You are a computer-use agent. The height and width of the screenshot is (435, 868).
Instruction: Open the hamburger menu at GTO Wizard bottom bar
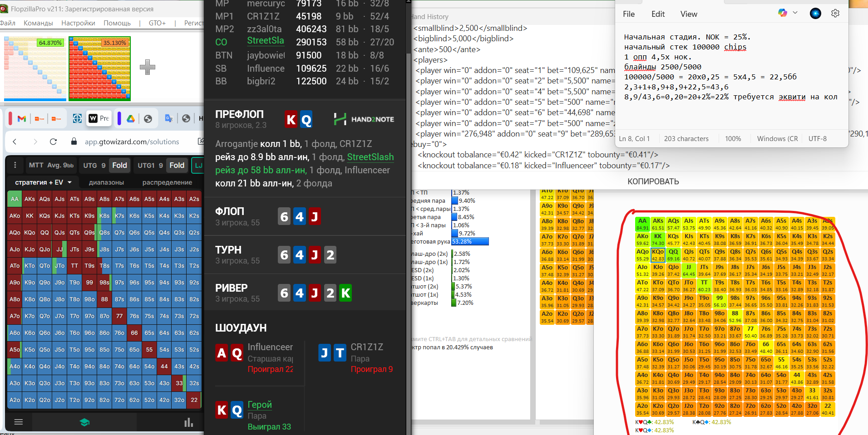[19, 422]
